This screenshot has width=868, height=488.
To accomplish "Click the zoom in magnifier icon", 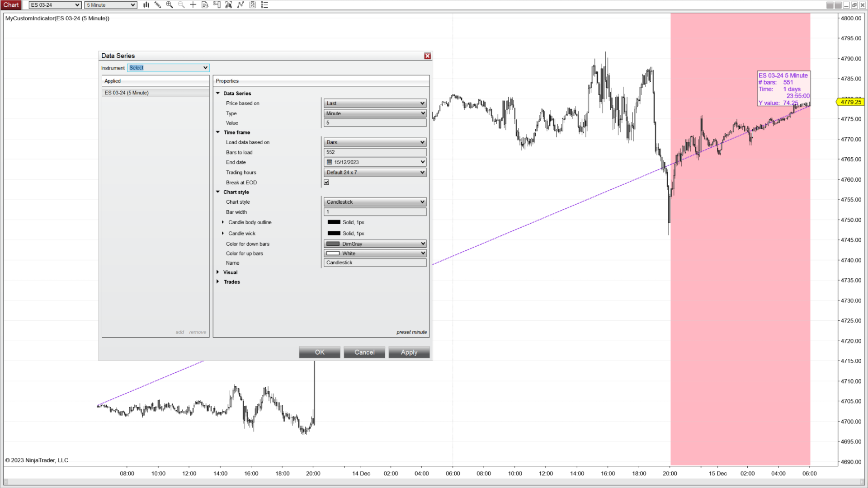I will click(170, 5).
